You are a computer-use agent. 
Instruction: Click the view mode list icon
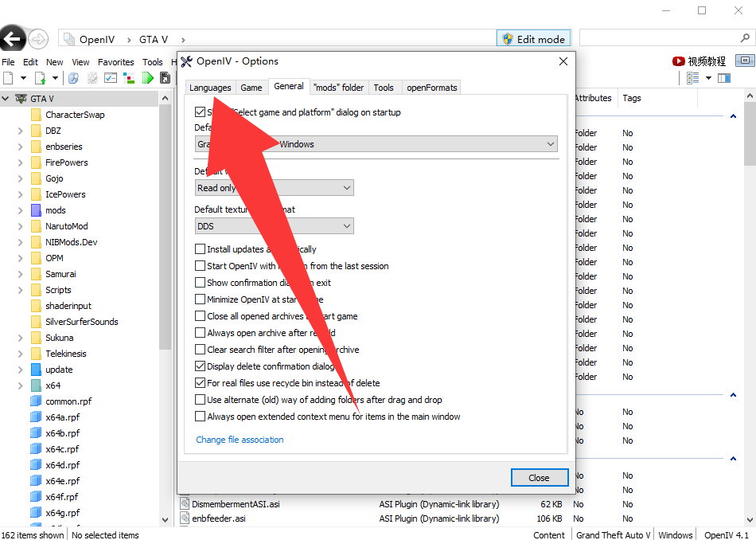pos(693,78)
